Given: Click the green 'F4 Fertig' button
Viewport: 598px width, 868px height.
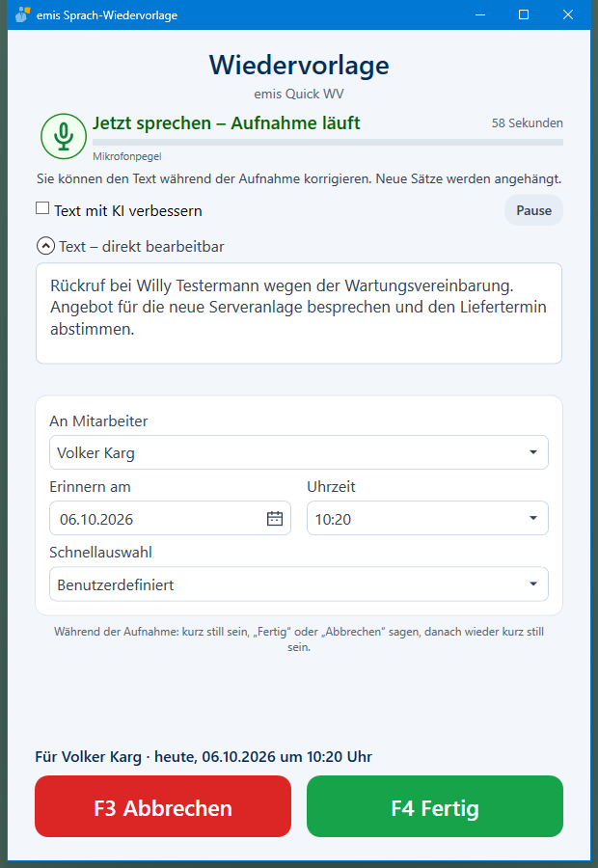Looking at the screenshot, I should (435, 806).
